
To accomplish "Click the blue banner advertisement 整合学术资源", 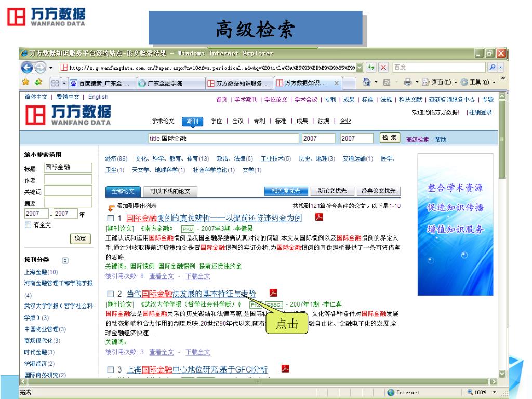I will point(455,224).
